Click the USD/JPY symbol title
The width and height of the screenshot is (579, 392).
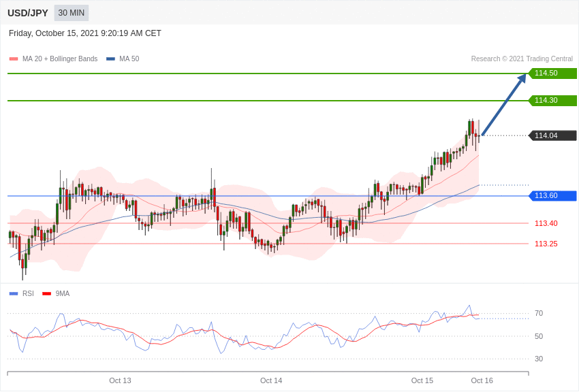click(x=28, y=13)
